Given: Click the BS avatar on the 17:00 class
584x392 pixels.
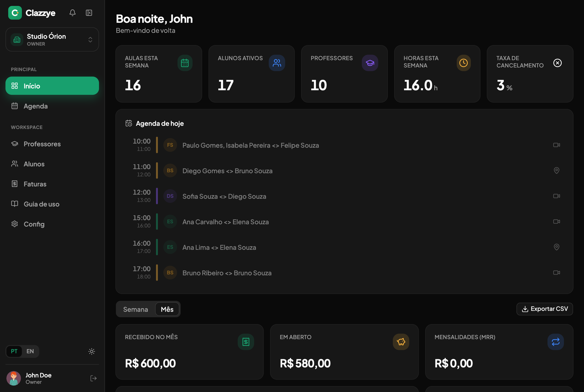Looking at the screenshot, I should (x=170, y=273).
